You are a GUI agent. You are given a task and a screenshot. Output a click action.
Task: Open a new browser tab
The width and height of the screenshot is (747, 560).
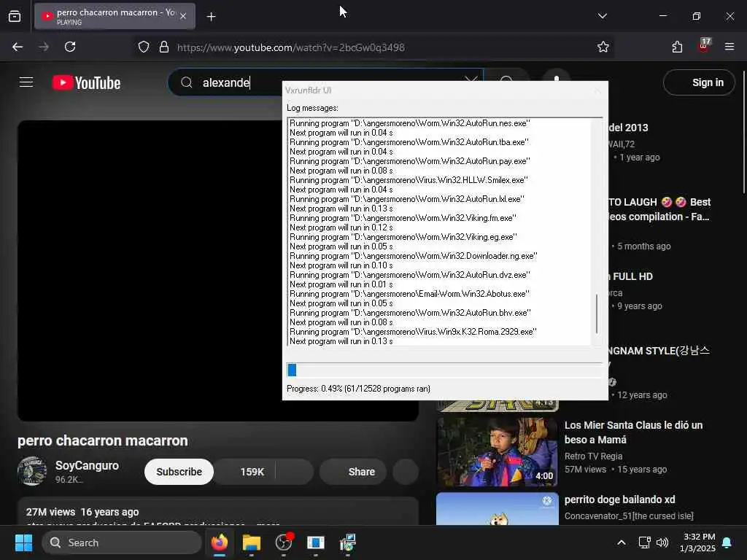(x=211, y=17)
